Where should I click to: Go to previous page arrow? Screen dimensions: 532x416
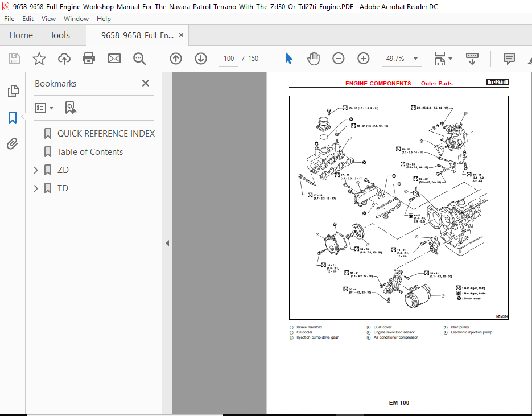(176, 59)
